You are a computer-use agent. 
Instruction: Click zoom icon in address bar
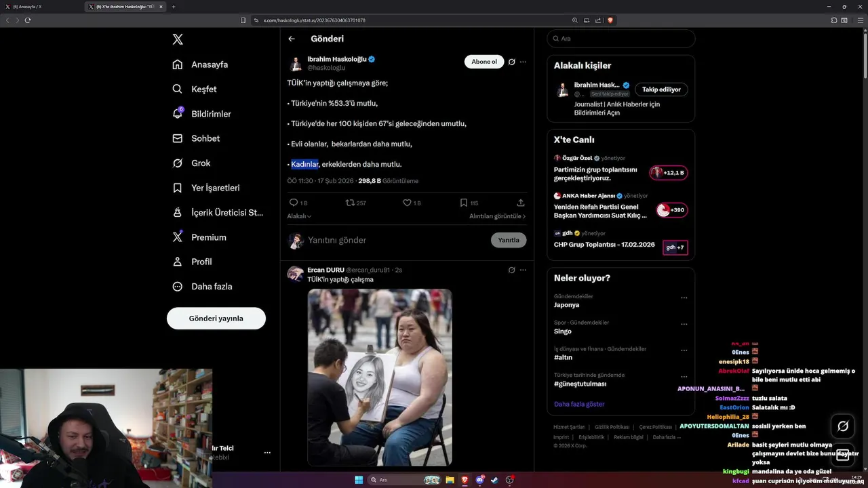(575, 20)
